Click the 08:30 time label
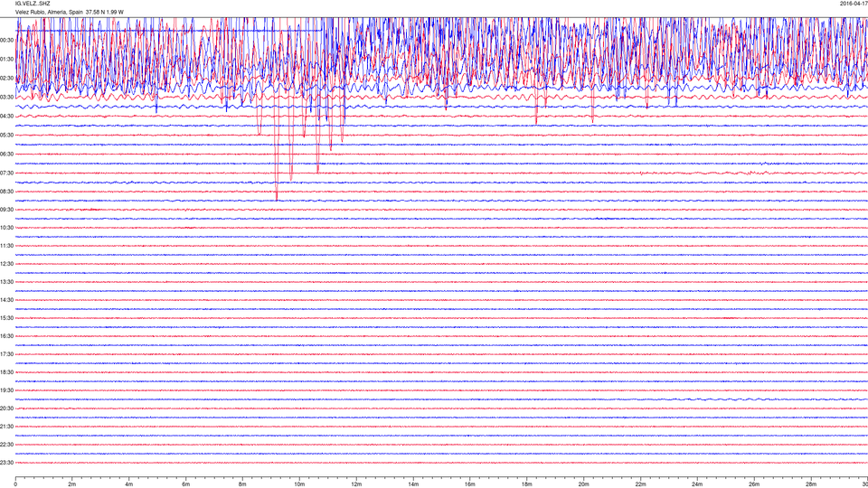Viewport: 868px width, 488px height. (x=6, y=192)
